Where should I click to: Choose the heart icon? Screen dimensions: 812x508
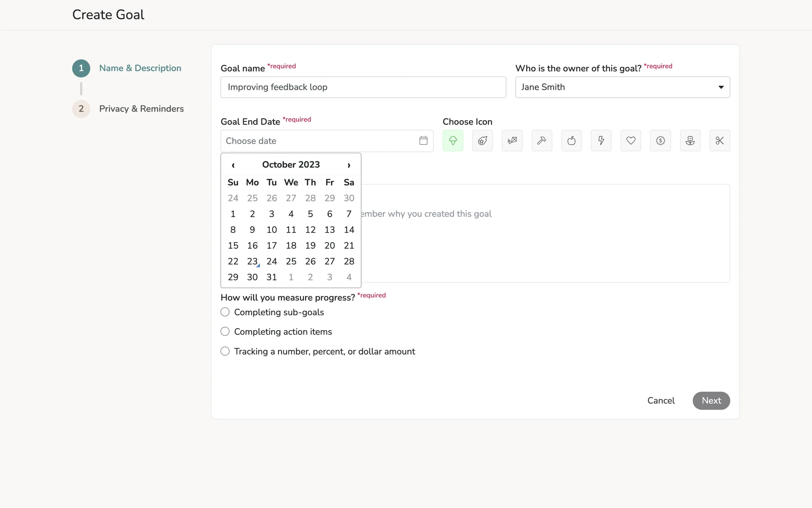coord(631,141)
